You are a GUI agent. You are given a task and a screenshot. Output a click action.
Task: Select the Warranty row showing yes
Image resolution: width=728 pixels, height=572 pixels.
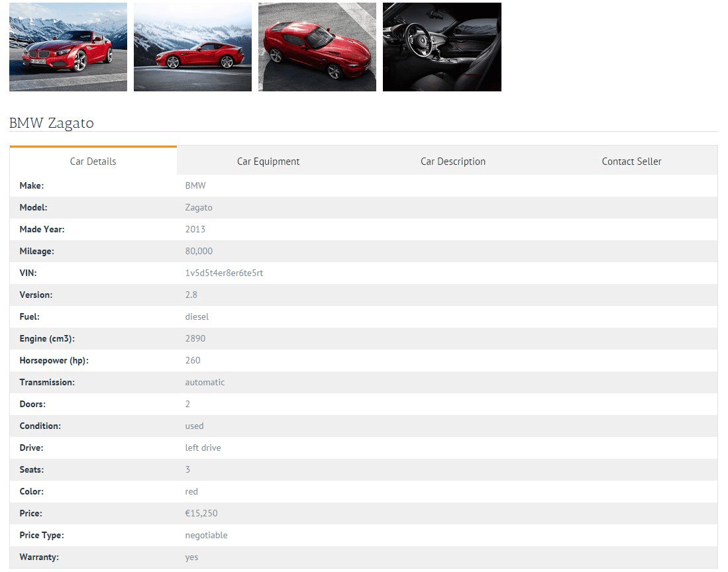coord(191,557)
